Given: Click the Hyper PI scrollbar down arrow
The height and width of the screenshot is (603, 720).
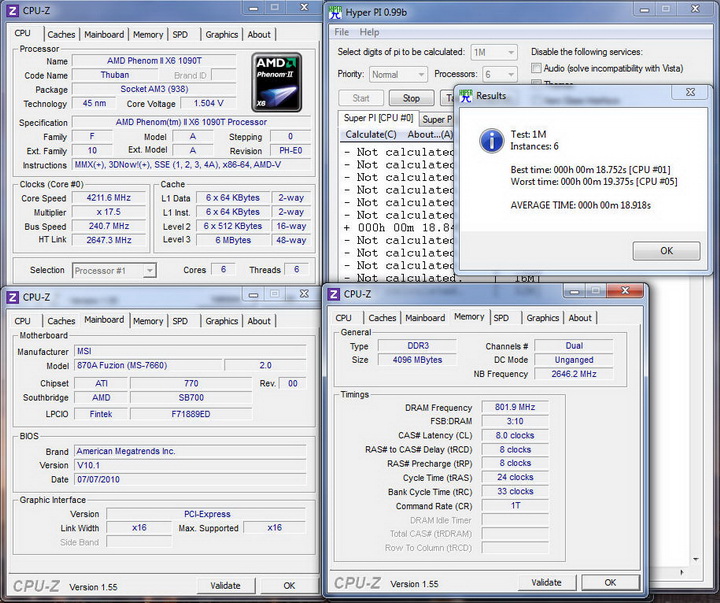Looking at the screenshot, I should coord(696,559).
